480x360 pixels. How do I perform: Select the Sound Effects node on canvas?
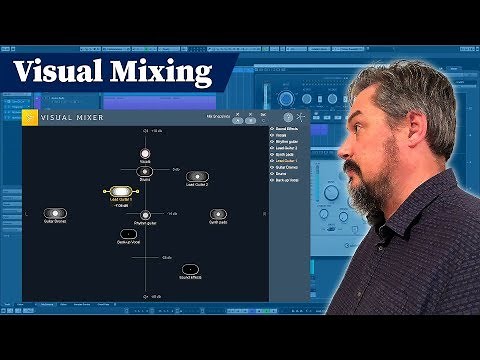point(190,269)
